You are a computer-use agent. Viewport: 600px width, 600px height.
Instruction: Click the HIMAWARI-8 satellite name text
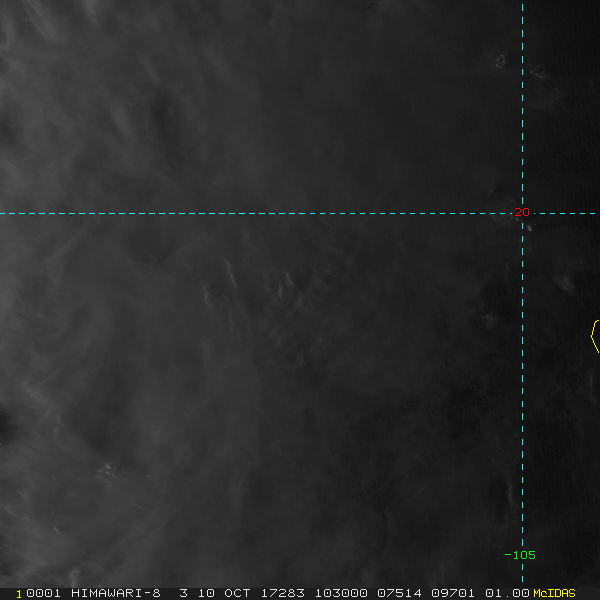pos(116,593)
